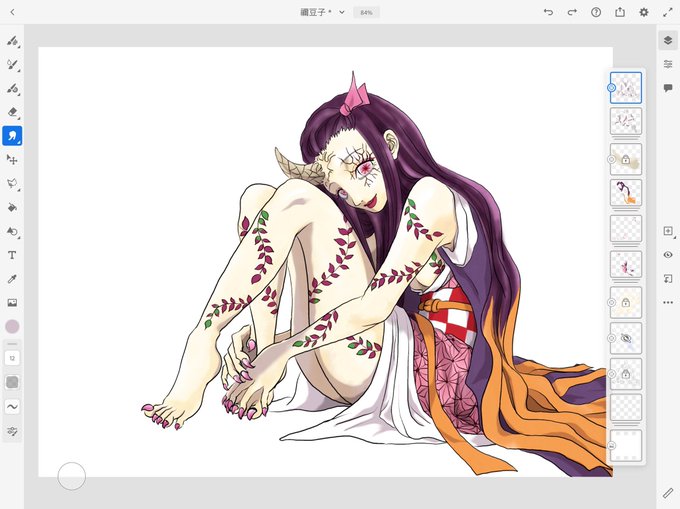Toggle selected layer visibility eye
This screenshot has width=680, height=509.
[668, 255]
